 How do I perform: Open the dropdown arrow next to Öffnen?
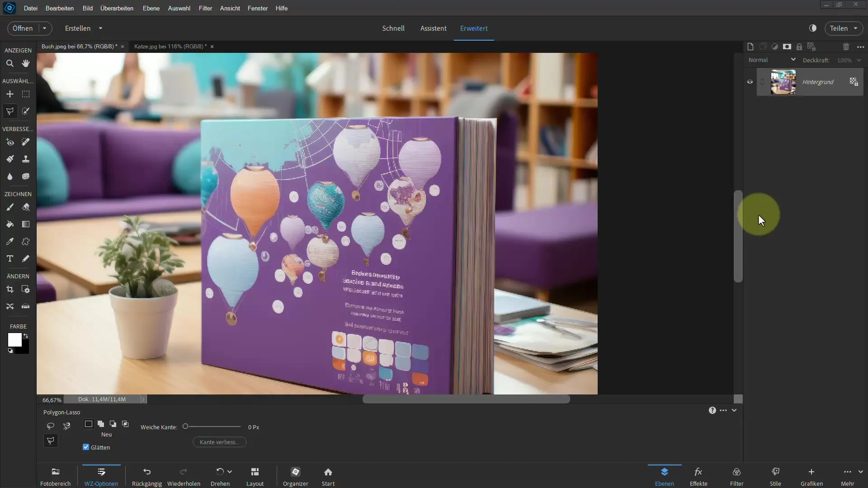[45, 28]
